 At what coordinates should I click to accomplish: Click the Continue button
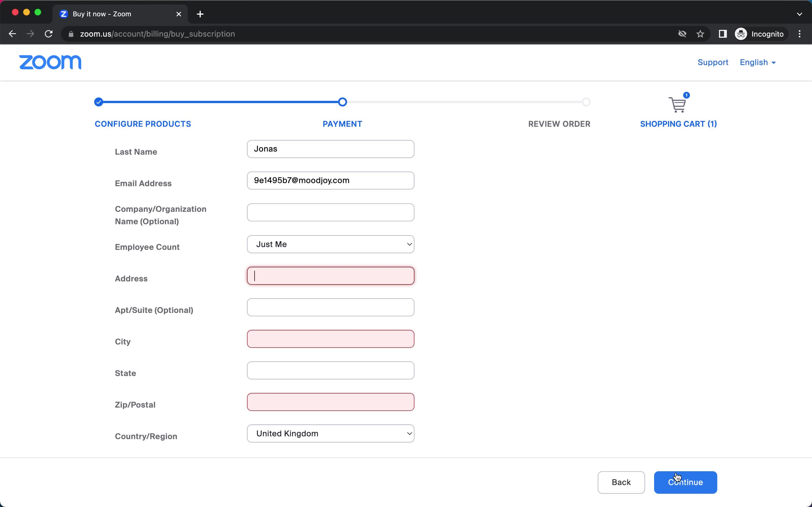click(x=685, y=482)
